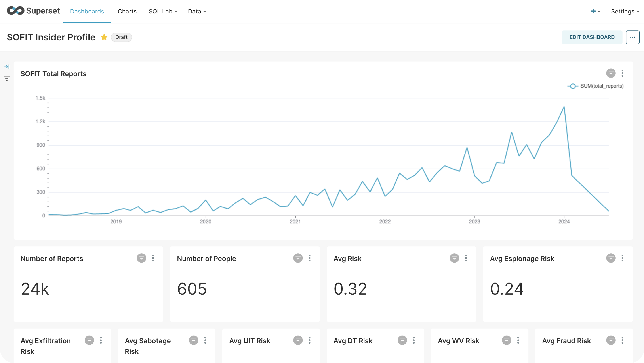644x363 pixels.
Task: Open more options for SOFIT Total Reports chart
Action: pos(623,73)
